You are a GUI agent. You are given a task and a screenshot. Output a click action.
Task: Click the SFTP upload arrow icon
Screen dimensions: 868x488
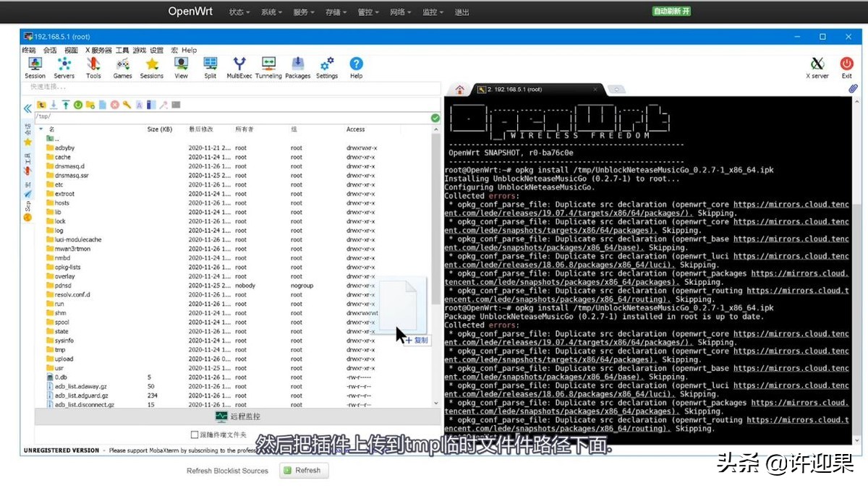pyautogui.click(x=65, y=105)
